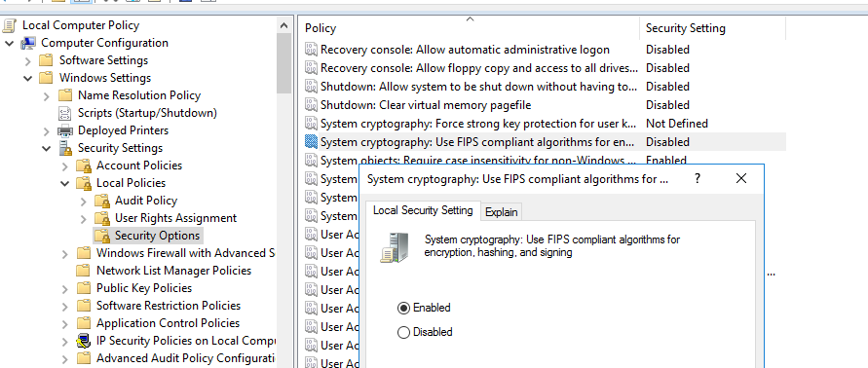Click the IP Security Policies icon
Viewport: 868px width, 368px height.
point(84,341)
